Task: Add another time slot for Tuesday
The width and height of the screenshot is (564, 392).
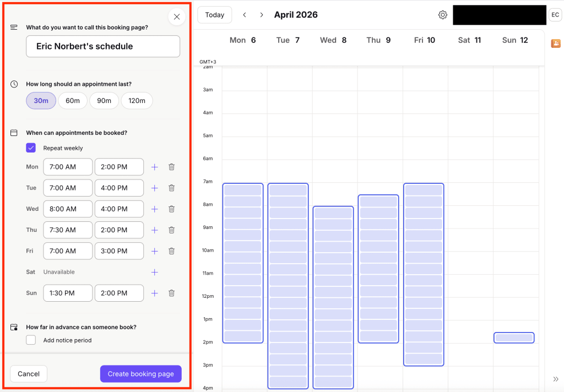Action: point(154,188)
